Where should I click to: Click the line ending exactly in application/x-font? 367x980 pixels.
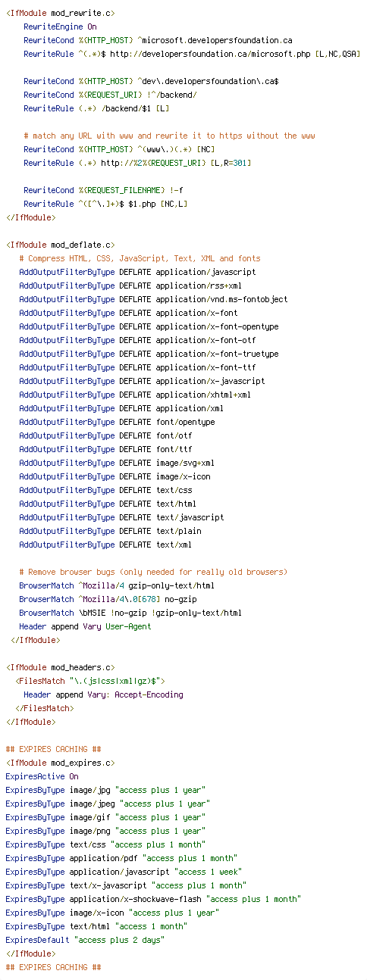click(x=128, y=313)
